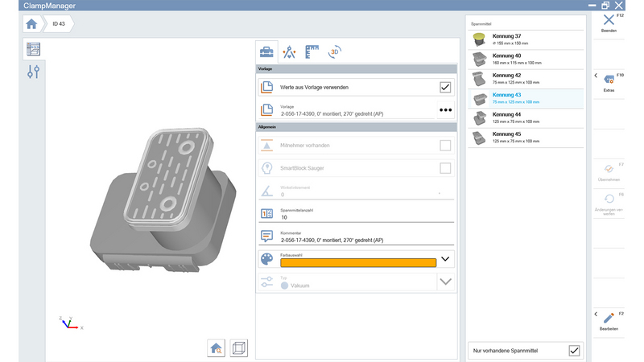Open the list view sidebar icon
Image resolution: width=644 pixels, height=362 pixels.
point(33,49)
